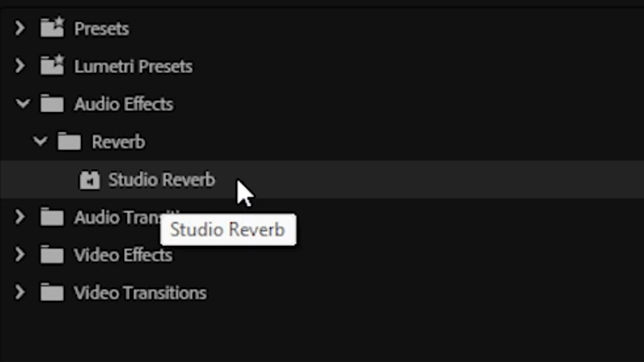
Task: Click the Audio Effects folder icon
Action: coord(52,103)
